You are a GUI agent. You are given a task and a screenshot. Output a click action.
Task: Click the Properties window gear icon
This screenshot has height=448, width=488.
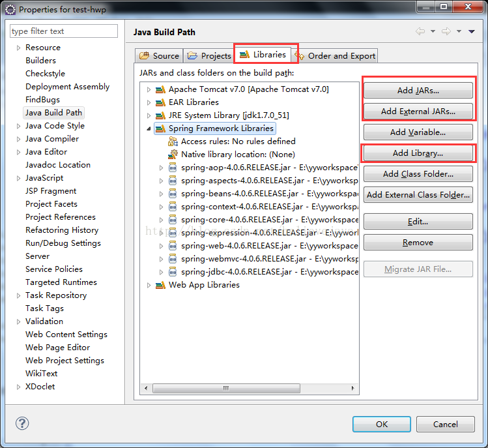10,10
